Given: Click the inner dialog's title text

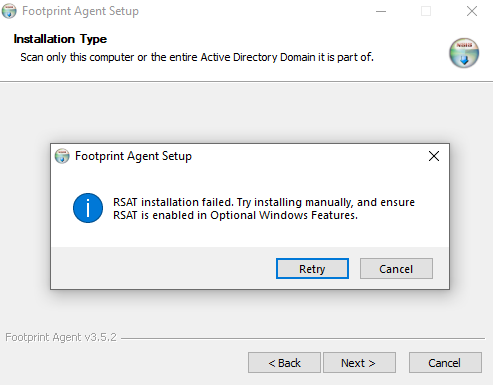Looking at the screenshot, I should click(x=133, y=156).
